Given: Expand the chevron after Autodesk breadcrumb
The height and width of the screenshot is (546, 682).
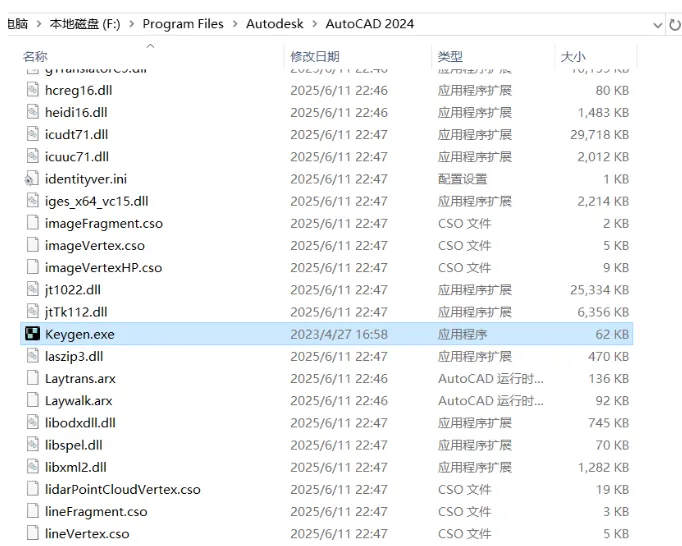Looking at the screenshot, I should pos(314,24).
